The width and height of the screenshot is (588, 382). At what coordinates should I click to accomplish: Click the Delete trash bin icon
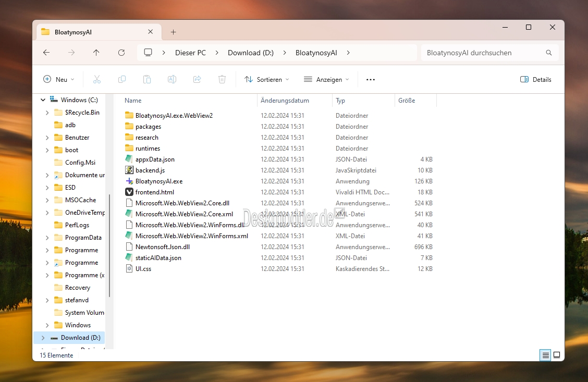pyautogui.click(x=222, y=79)
